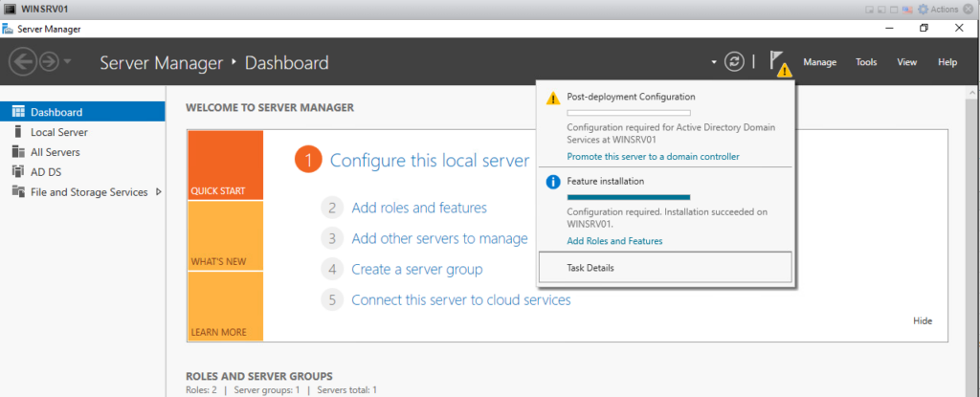Click the step 5 number circle

pos(332,299)
